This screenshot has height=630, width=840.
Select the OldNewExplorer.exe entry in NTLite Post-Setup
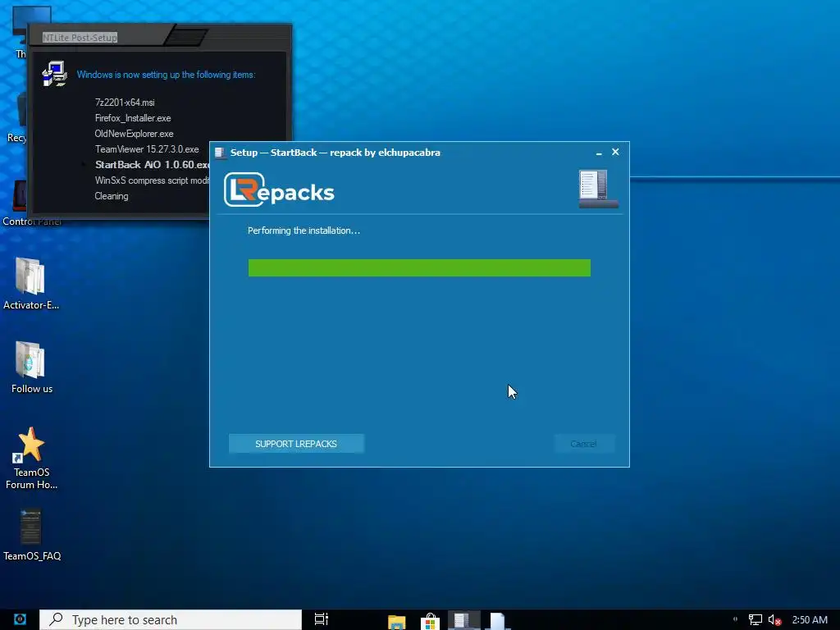pos(134,134)
